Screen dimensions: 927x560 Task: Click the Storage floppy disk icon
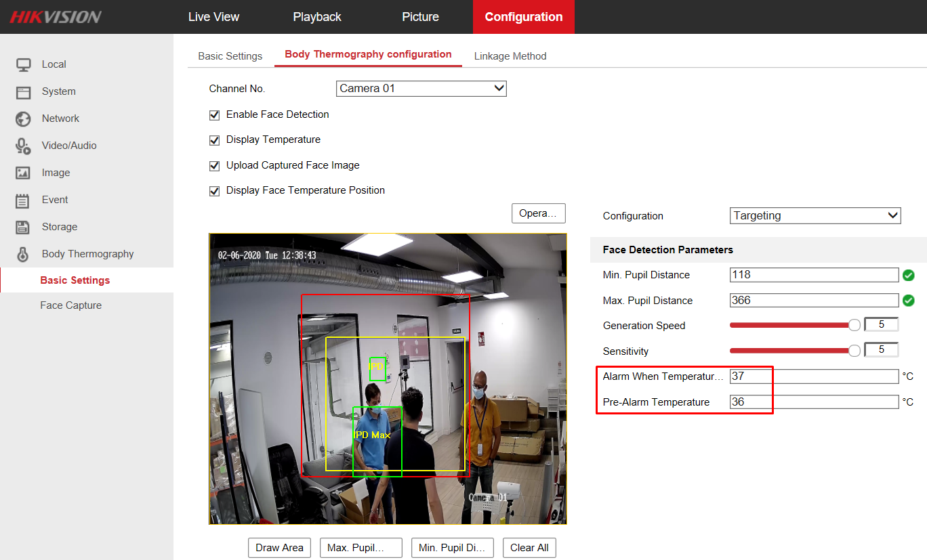(x=24, y=228)
